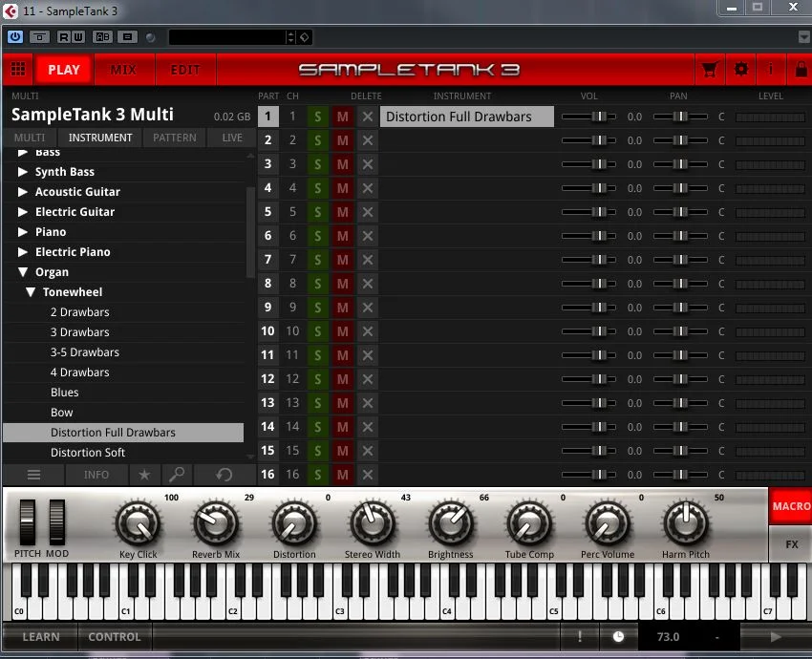
Task: Open the PATTERN browser tab
Action: (175, 138)
